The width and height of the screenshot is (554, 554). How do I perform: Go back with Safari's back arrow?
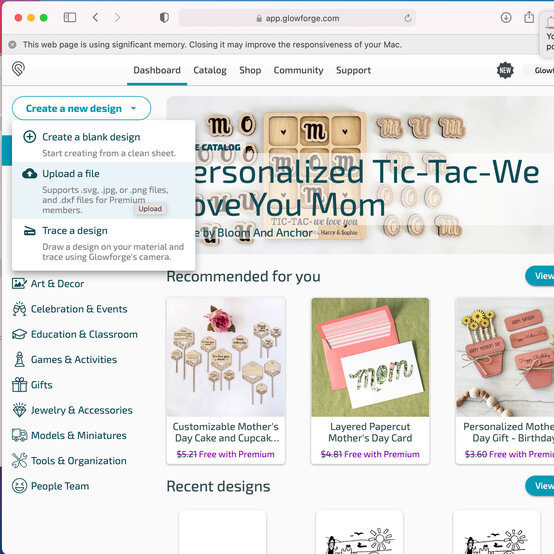tap(95, 17)
